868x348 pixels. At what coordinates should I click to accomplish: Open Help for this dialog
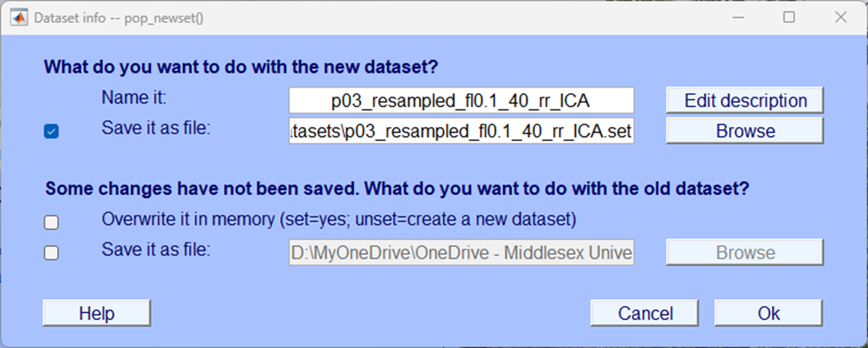point(96,313)
